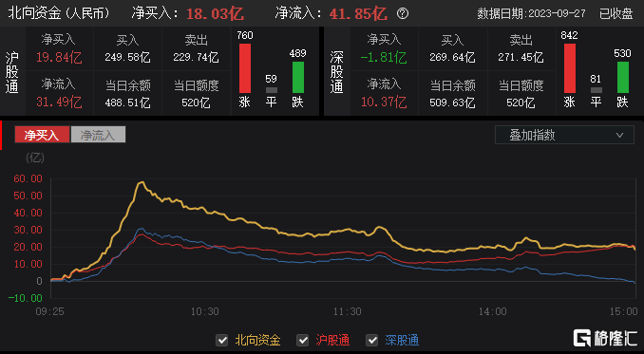The image size is (644, 354).
Task: Click the 沪股通 sell amount 229.74亿
Action: [196, 58]
